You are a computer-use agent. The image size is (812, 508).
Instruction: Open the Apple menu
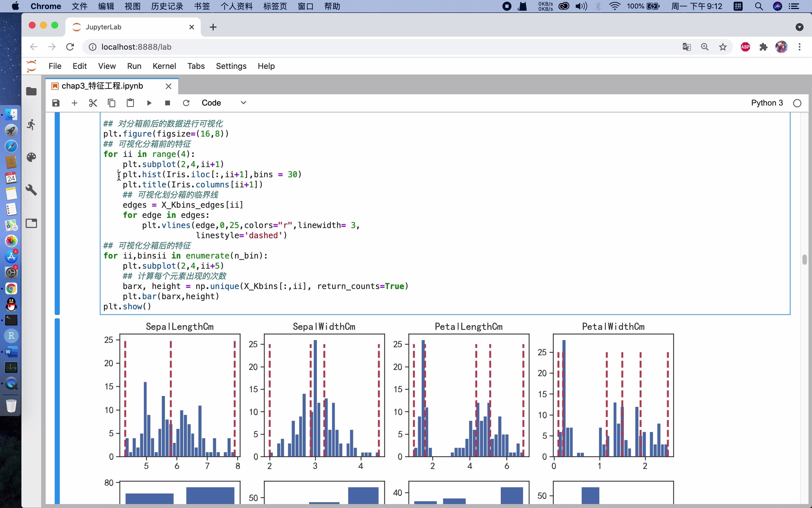pos(15,6)
